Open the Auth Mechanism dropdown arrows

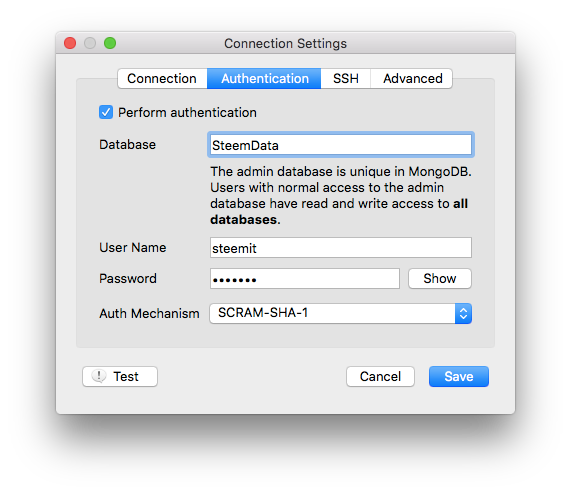(463, 313)
